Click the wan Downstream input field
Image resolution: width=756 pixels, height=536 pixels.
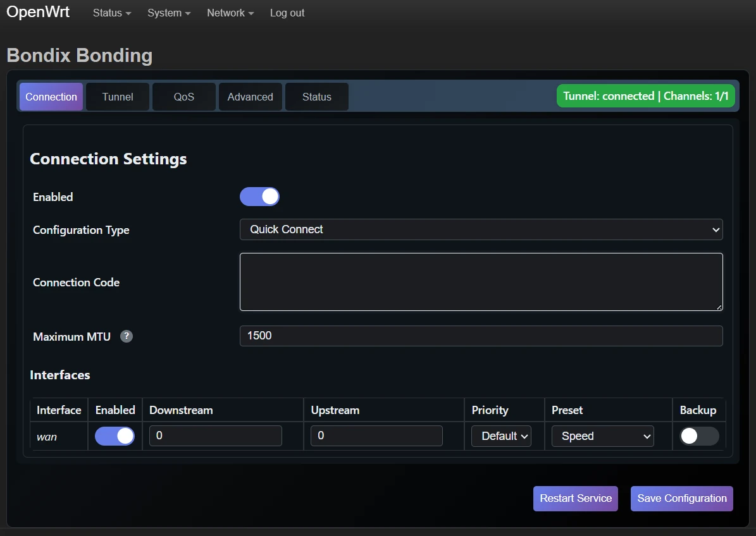pos(216,436)
